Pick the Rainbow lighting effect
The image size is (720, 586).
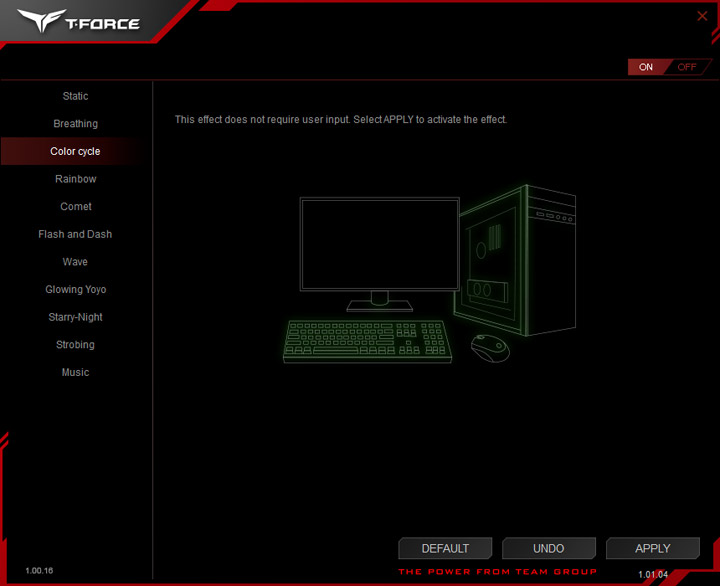(75, 179)
